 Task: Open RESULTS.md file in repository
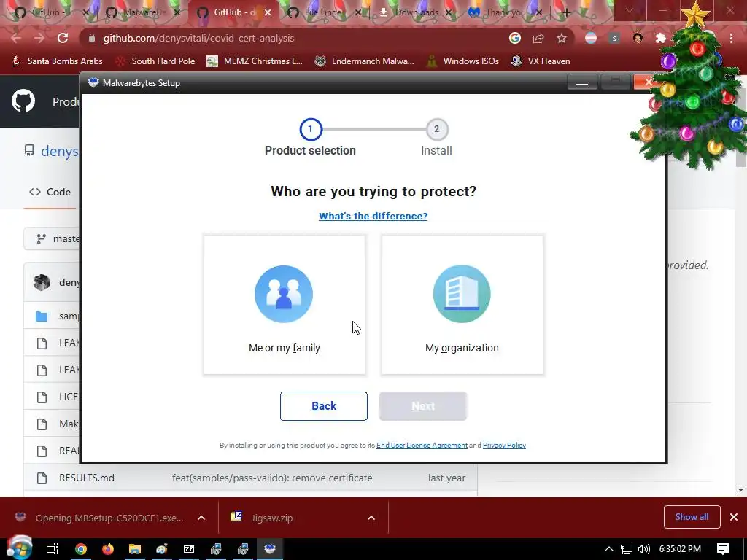tap(87, 478)
